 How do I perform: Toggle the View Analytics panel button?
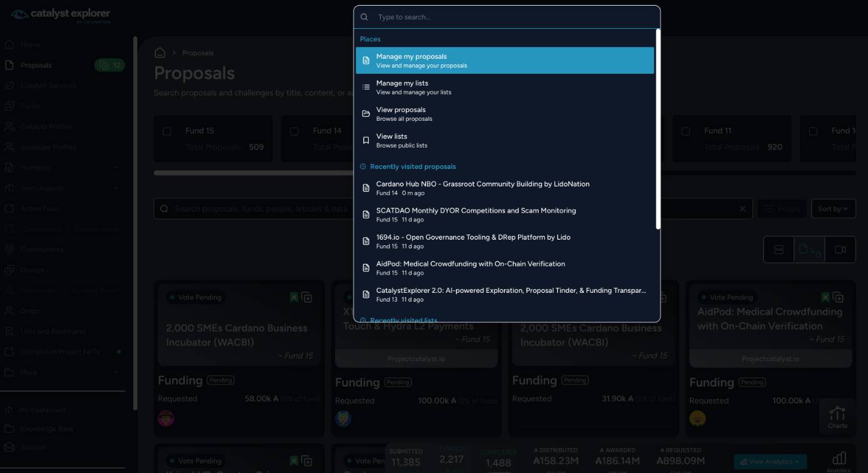770,462
